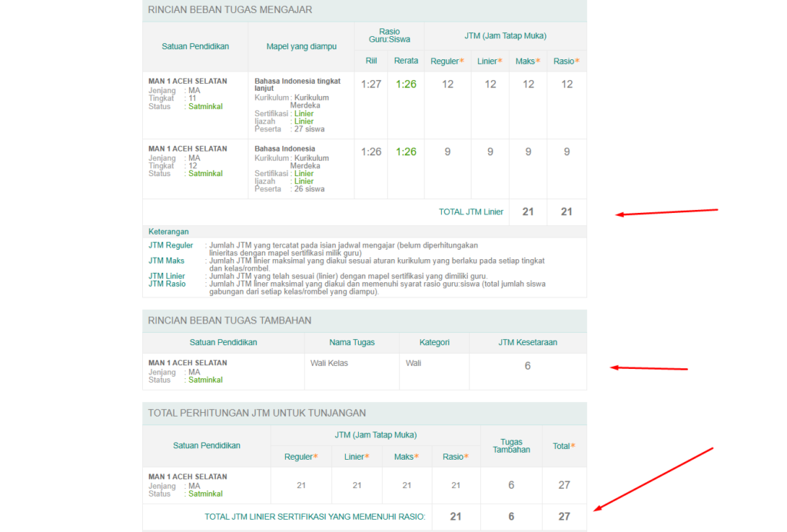Select the JTM Kesetaraan column header

coord(527,342)
